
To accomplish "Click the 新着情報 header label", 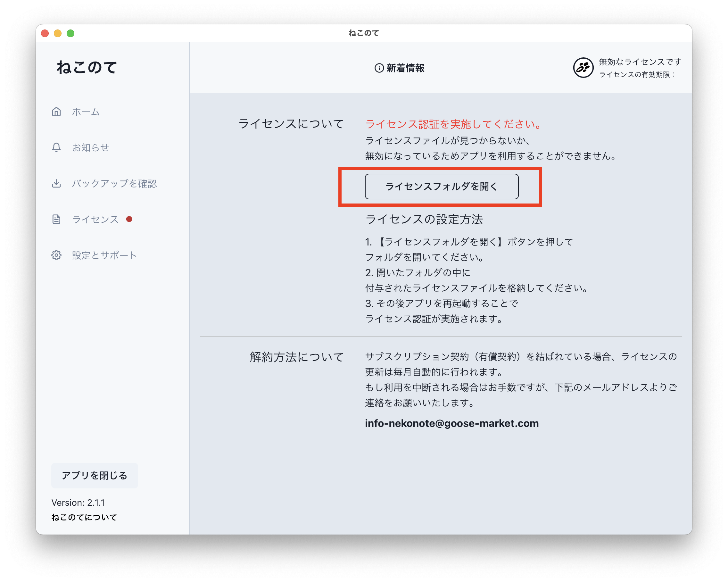I will [406, 68].
